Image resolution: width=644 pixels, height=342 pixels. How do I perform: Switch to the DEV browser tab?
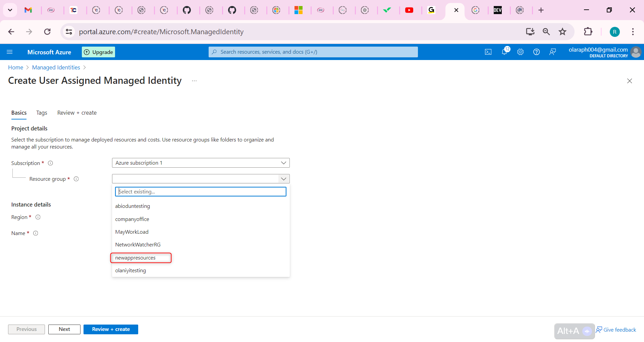pyautogui.click(x=498, y=10)
